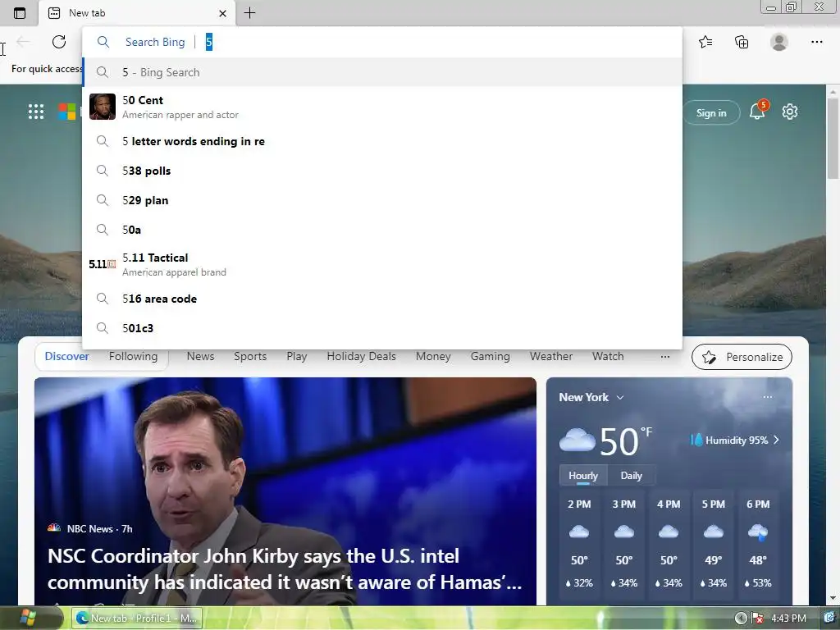Open the Collections icon

[742, 42]
